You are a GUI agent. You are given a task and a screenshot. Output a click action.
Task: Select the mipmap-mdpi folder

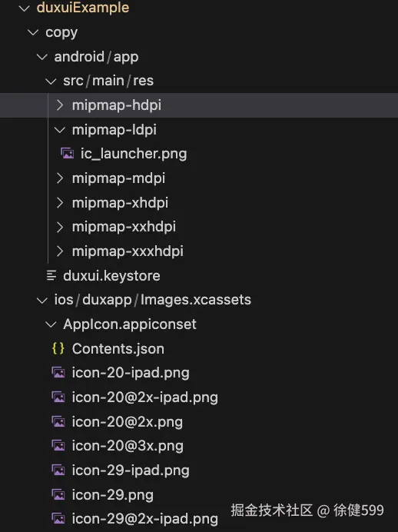pyautogui.click(x=118, y=178)
